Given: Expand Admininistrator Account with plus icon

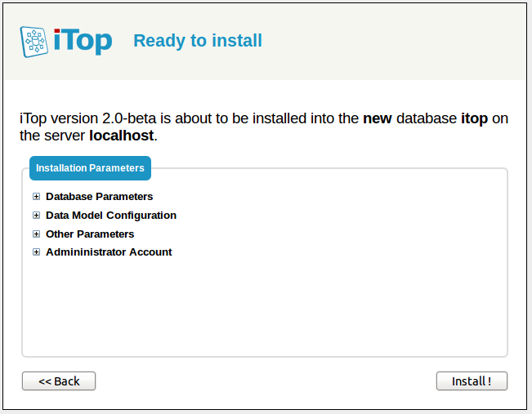Looking at the screenshot, I should pos(36,252).
